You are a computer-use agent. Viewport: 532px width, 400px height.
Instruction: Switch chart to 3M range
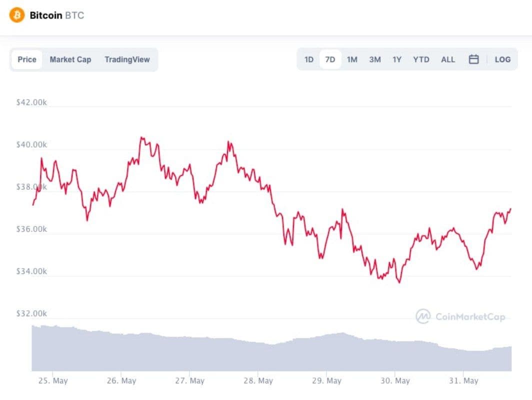(375, 59)
